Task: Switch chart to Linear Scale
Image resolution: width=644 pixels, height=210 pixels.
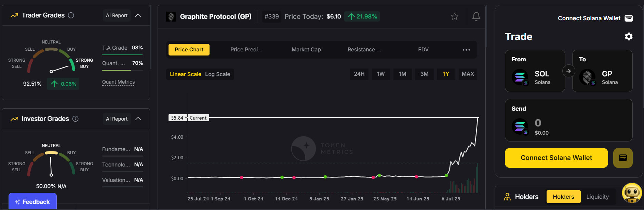Action: tap(186, 74)
